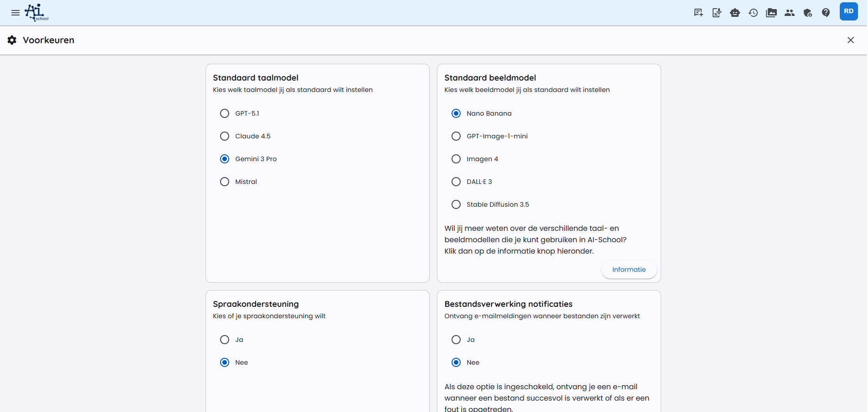Open the AI assistant robot icon
The width and height of the screenshot is (868, 412).
coord(734,13)
